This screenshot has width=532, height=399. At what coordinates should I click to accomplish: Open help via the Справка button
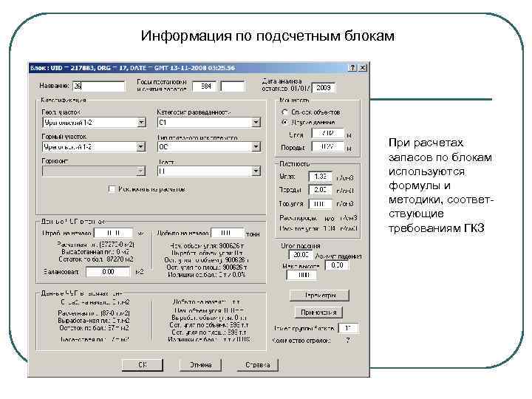point(258,365)
